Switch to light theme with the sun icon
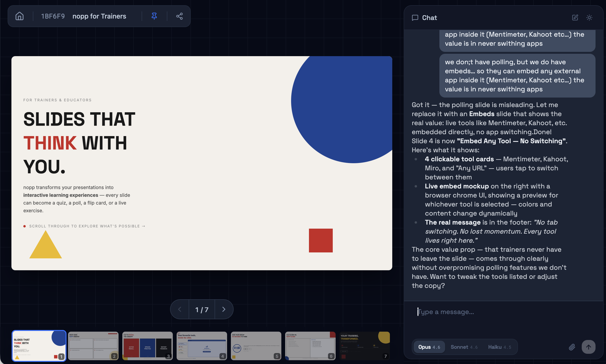This screenshot has height=364, width=606. click(x=589, y=17)
